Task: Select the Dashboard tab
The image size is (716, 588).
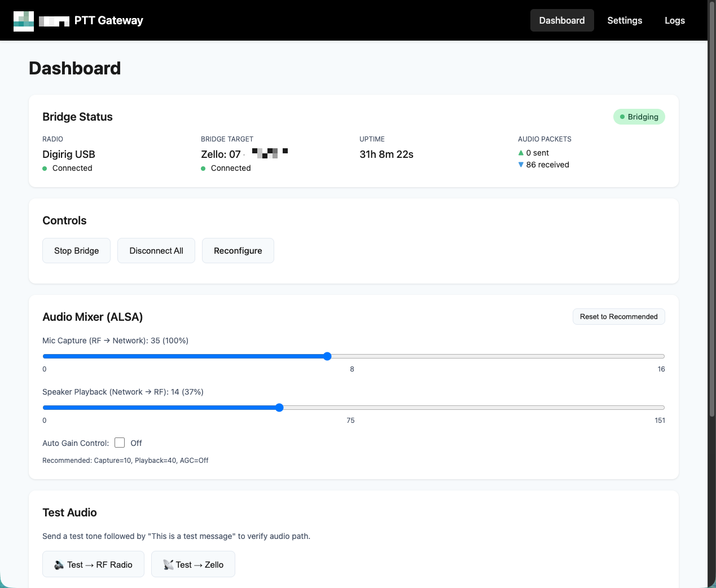Action: [x=562, y=20]
